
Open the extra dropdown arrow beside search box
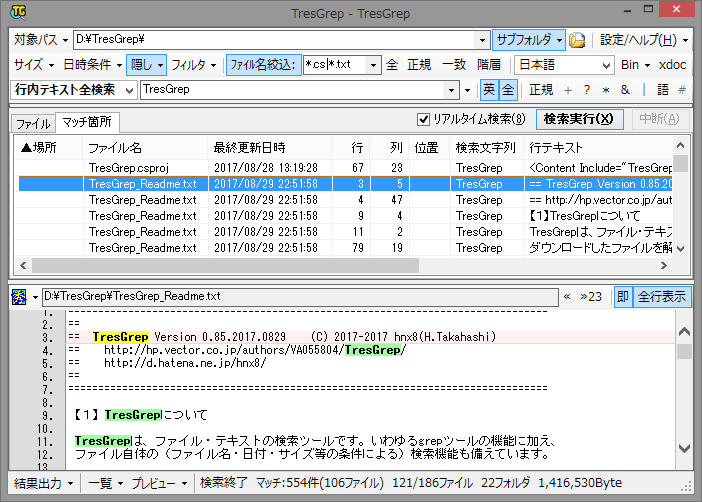click(467, 90)
